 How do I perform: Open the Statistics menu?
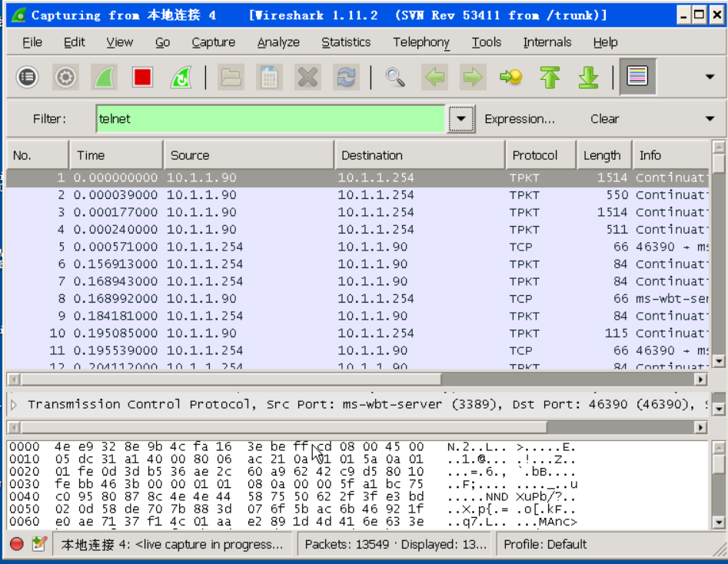[x=346, y=42]
